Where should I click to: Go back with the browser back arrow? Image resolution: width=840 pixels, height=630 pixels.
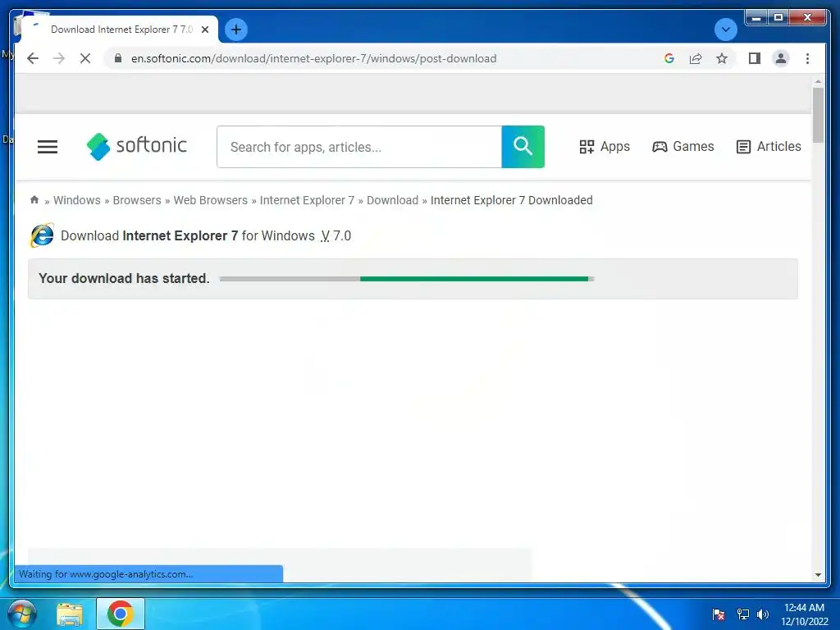(33, 58)
